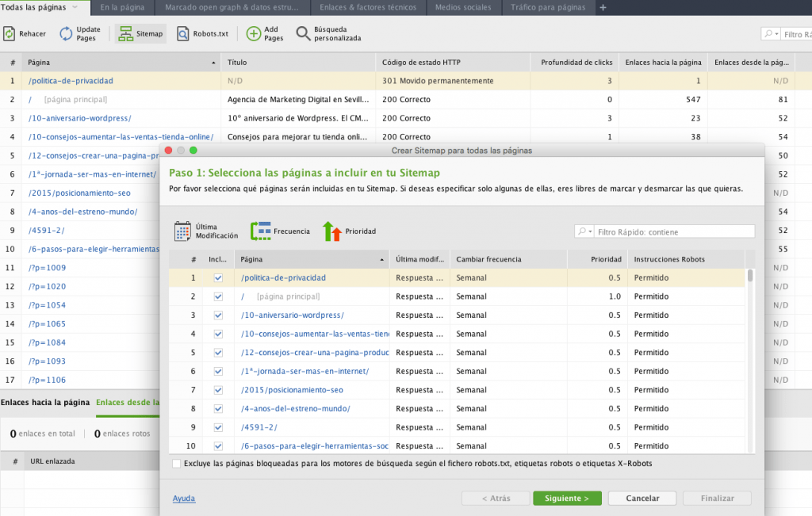Open Búsqueda personalizada magnifier
This screenshot has height=516, width=812.
coord(303,33)
